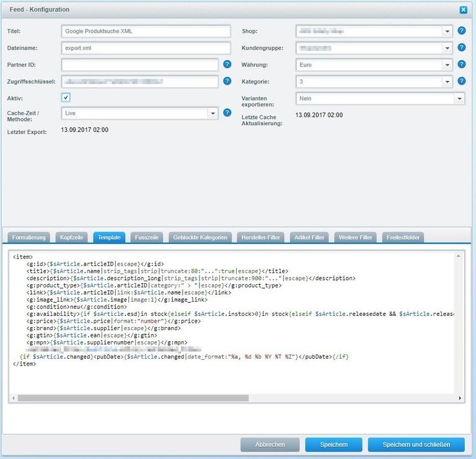Click the Titel input field
Viewport: 476px width, 459px height.
point(146,31)
